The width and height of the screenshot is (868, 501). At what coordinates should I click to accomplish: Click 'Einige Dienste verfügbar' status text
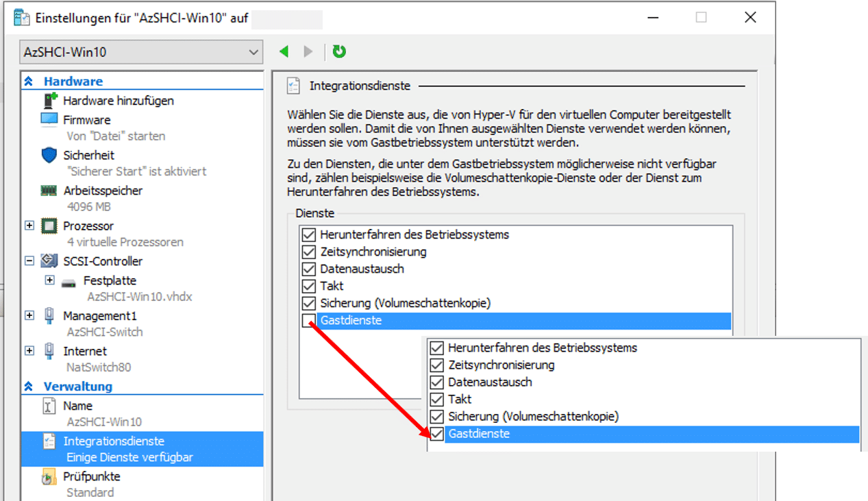point(129,457)
